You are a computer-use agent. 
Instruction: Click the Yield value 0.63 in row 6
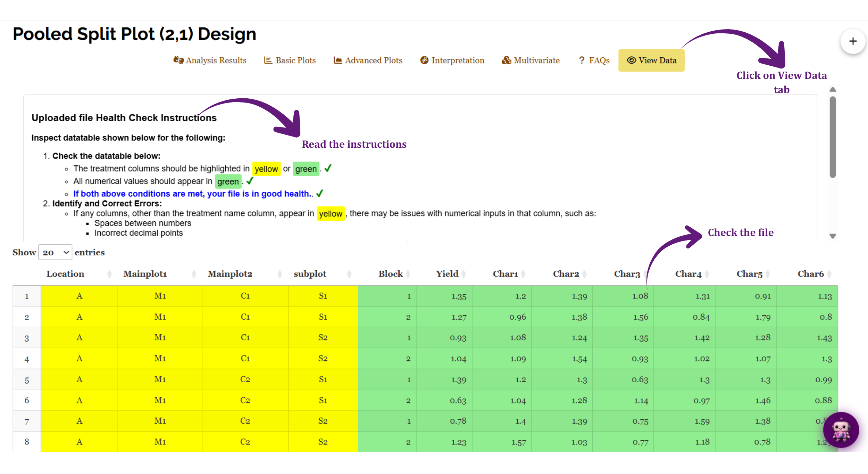coord(458,401)
